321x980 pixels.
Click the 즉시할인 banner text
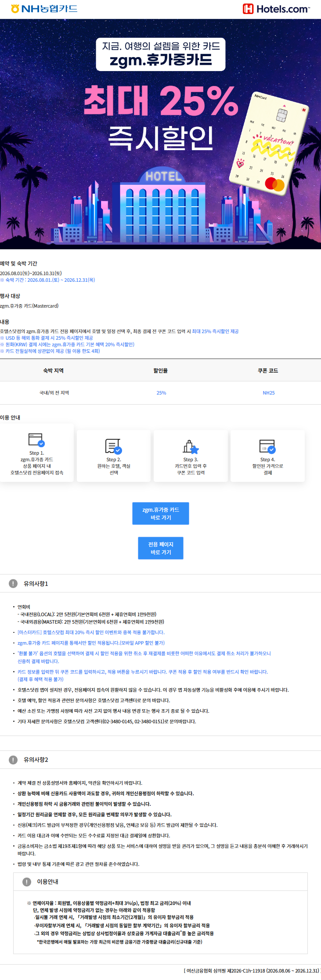coord(161,138)
